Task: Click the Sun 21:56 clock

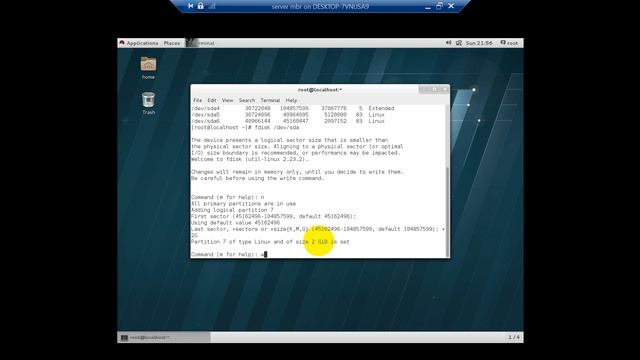Action: (479, 43)
